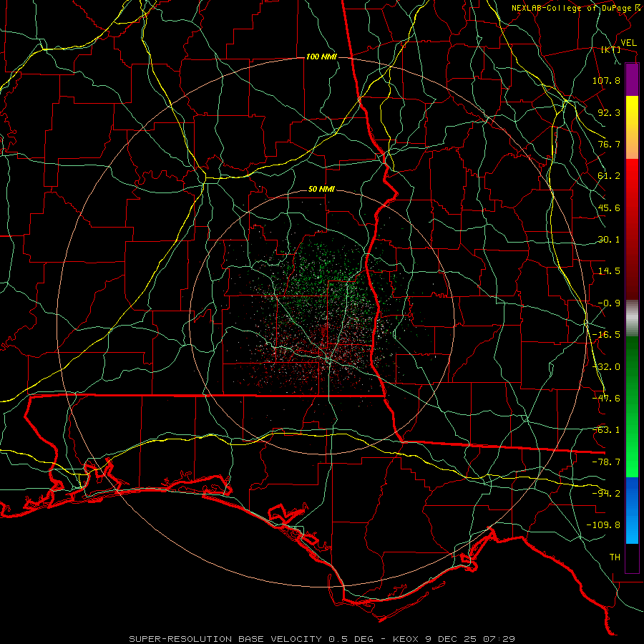Click the 30.1 legend value
The image size is (644, 644).
click(609, 240)
